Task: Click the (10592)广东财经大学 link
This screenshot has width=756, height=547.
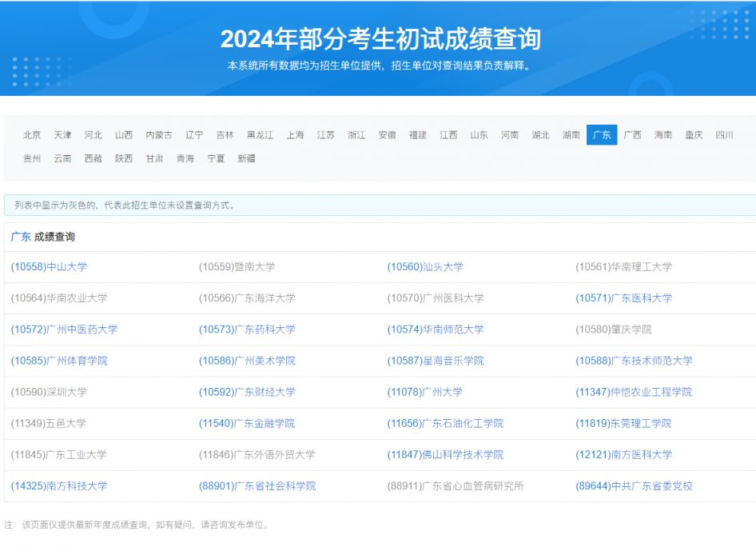Action: click(x=247, y=393)
